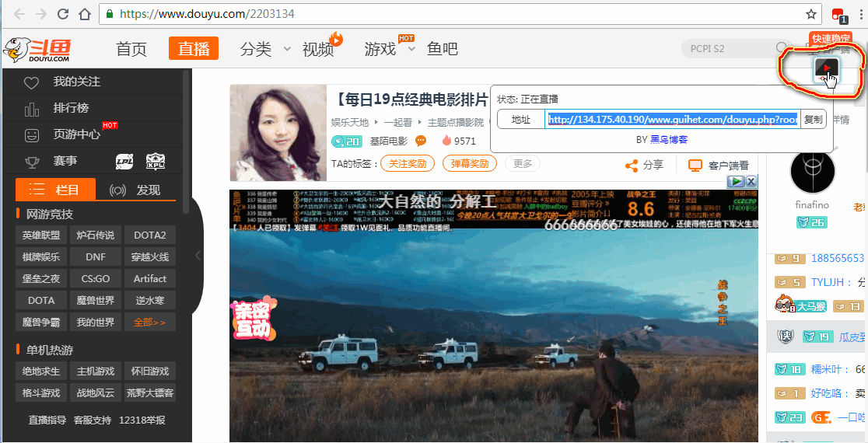Reload the page with the refresh icon
Image resolution: width=868 pixels, height=443 pixels.
click(x=63, y=14)
